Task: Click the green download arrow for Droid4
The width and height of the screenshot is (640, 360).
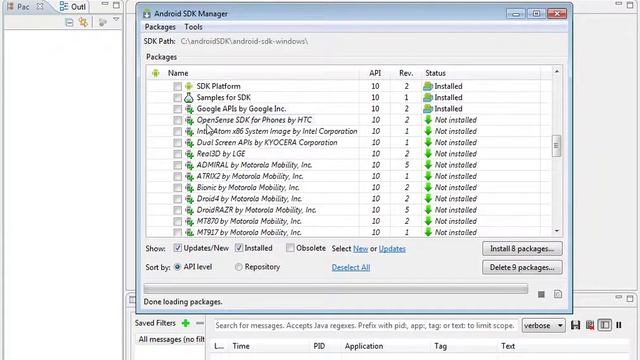Action: click(428, 199)
